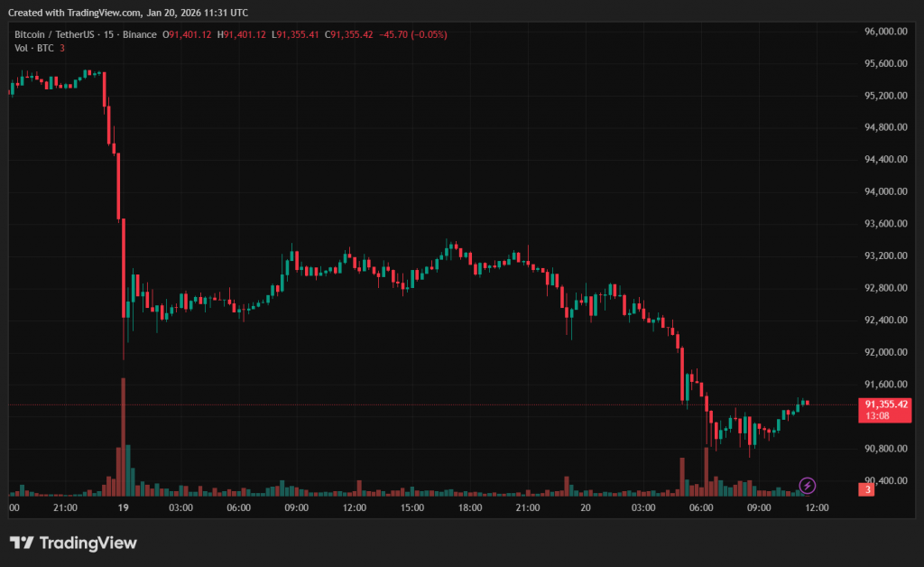Click the 92,000.00 price axis label

point(885,352)
